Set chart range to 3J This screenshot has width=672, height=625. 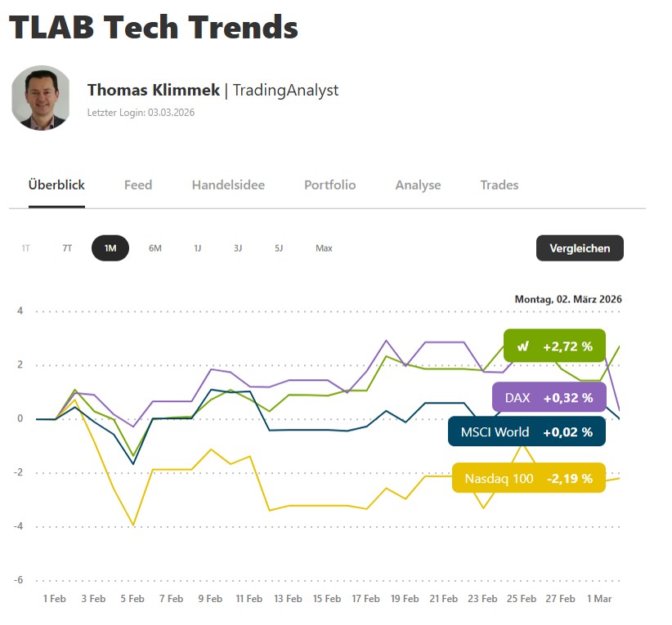238,248
